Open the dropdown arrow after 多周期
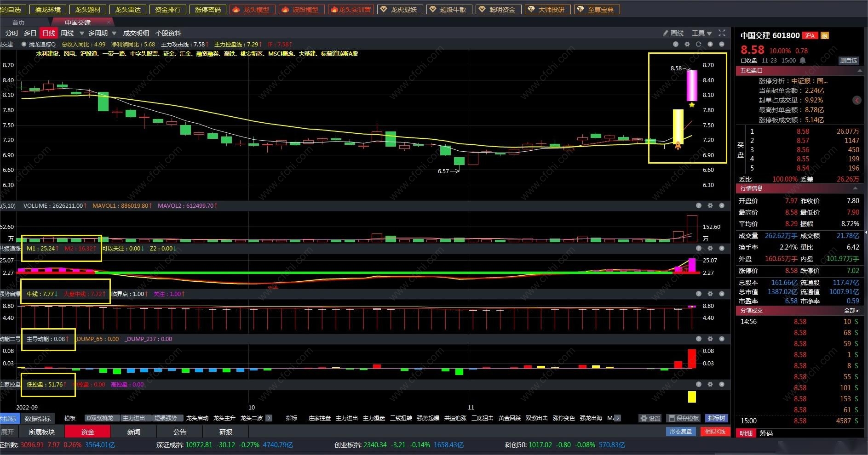The width and height of the screenshot is (868, 455). (x=115, y=33)
